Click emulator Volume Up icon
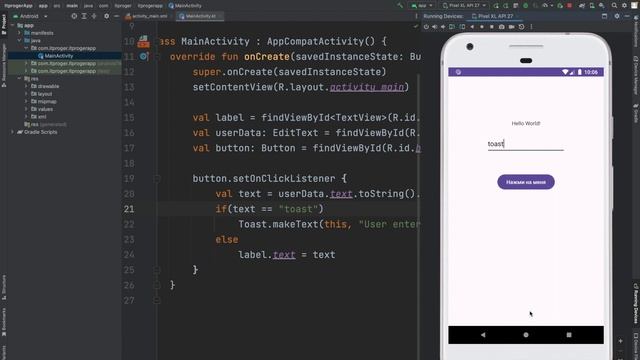The image size is (640, 360). click(434, 27)
